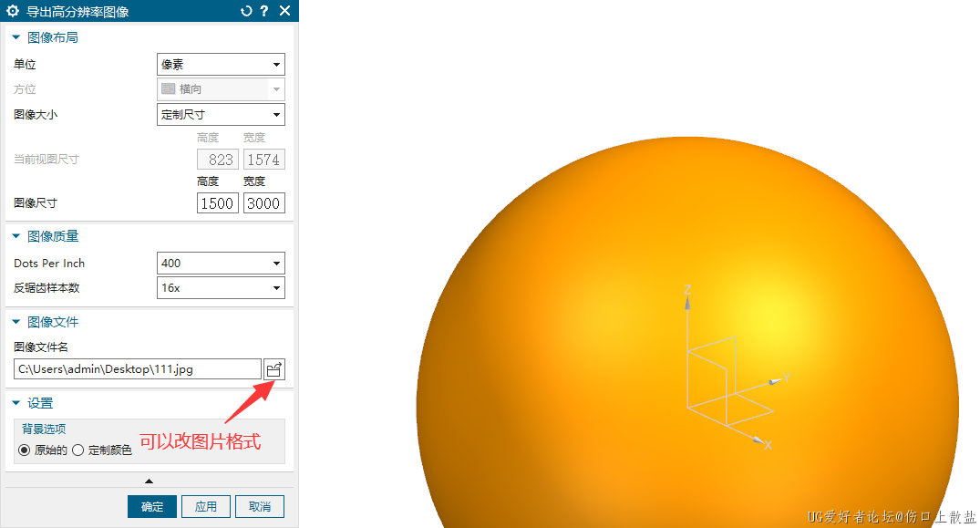Open the 单位 dropdown showing 像素
The height and width of the screenshot is (528, 980).
click(x=221, y=65)
